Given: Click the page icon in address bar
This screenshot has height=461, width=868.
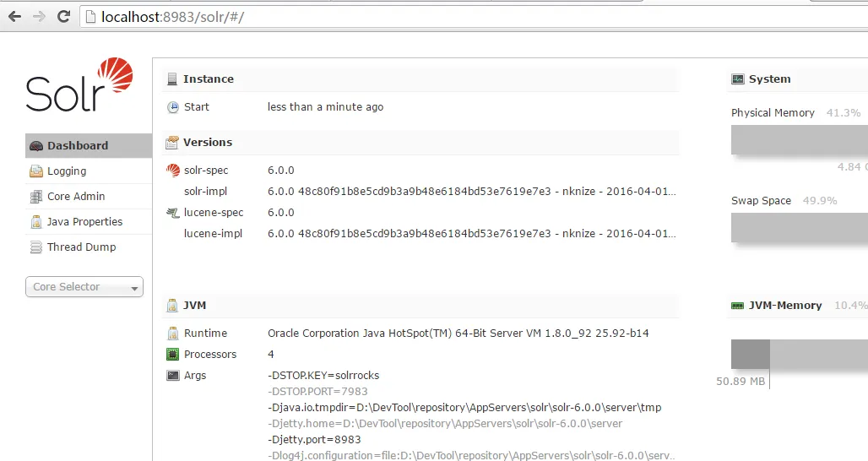Looking at the screenshot, I should (90, 17).
